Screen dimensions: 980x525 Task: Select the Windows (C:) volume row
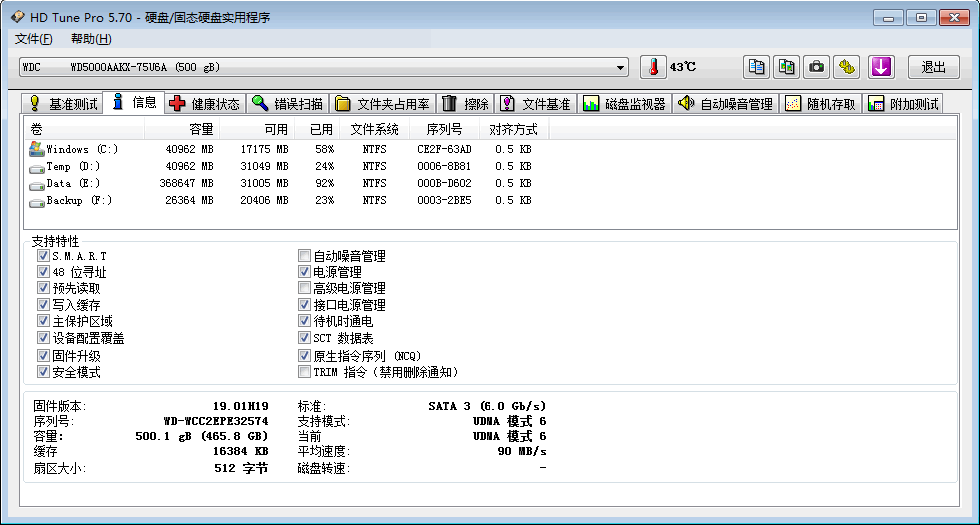click(82, 149)
